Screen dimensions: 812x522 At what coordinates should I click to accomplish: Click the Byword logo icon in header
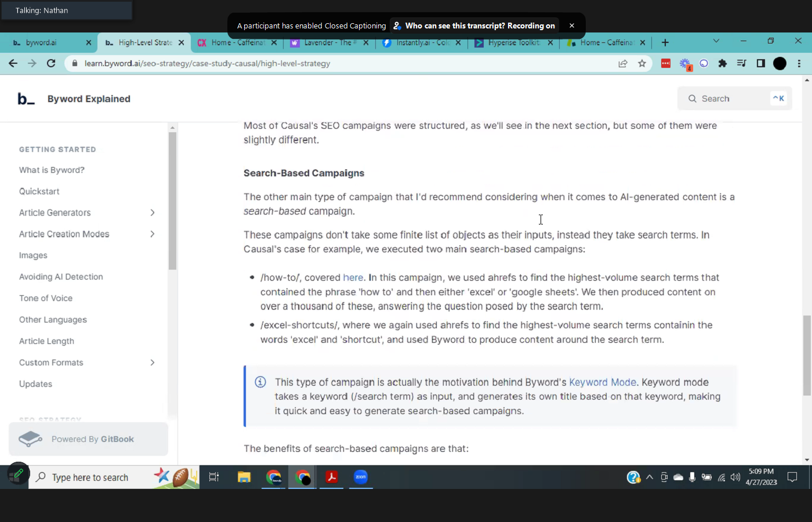click(x=26, y=99)
